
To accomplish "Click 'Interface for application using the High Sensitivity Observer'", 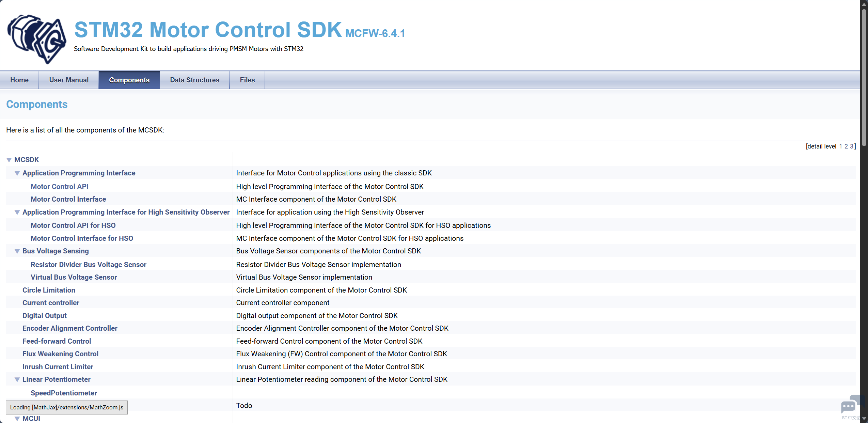I will tap(330, 212).
